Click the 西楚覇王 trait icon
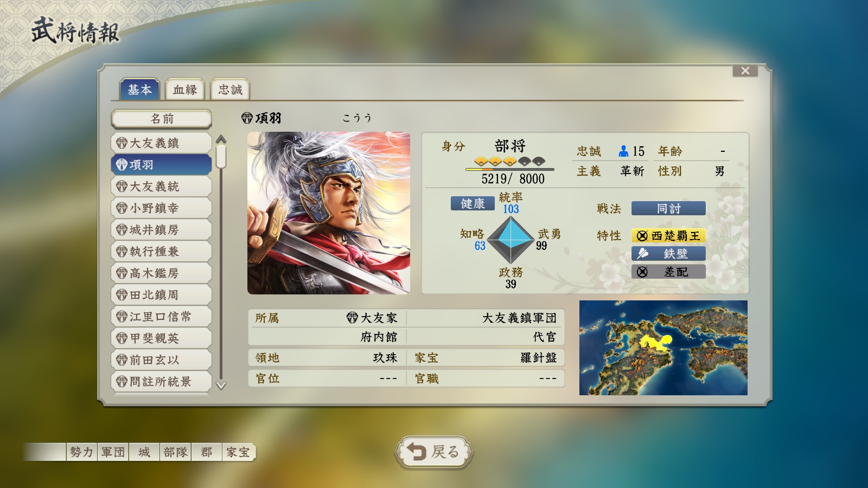 pyautogui.click(x=642, y=236)
